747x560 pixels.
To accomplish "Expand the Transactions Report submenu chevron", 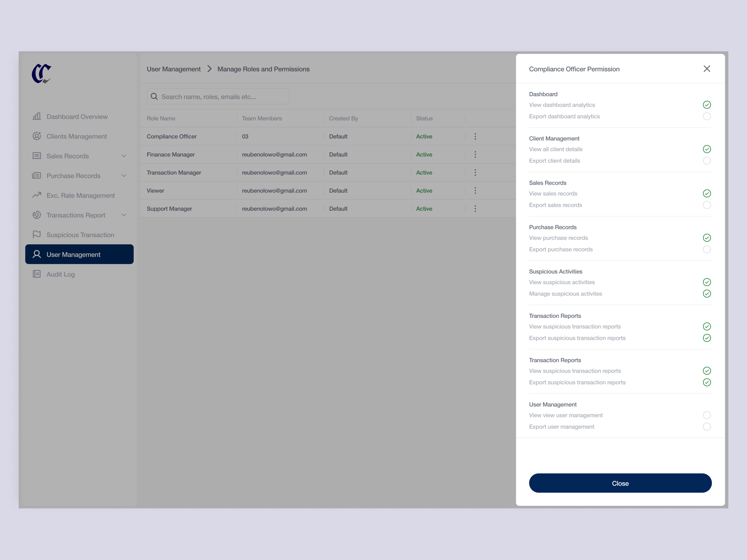I will click(x=124, y=215).
